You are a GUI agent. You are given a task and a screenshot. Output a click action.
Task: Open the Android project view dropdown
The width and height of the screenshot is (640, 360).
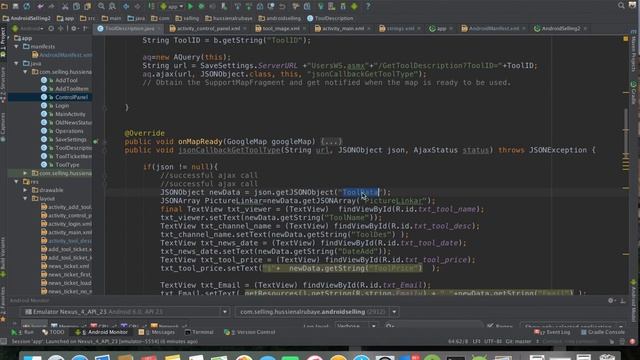pos(28,29)
